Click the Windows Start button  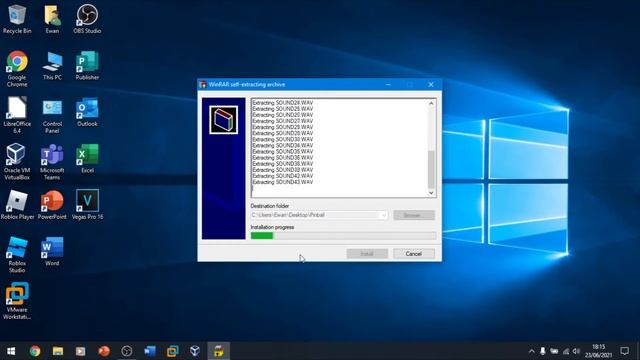(x=11, y=351)
